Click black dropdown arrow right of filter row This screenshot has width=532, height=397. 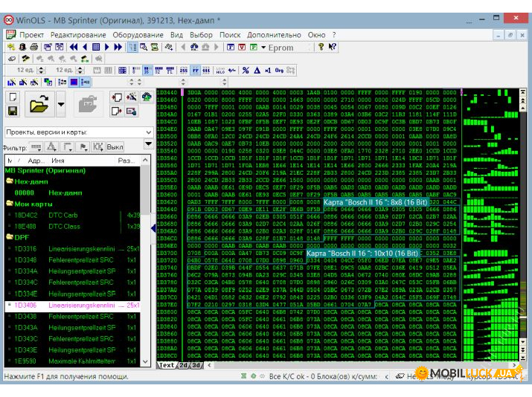tap(148, 143)
